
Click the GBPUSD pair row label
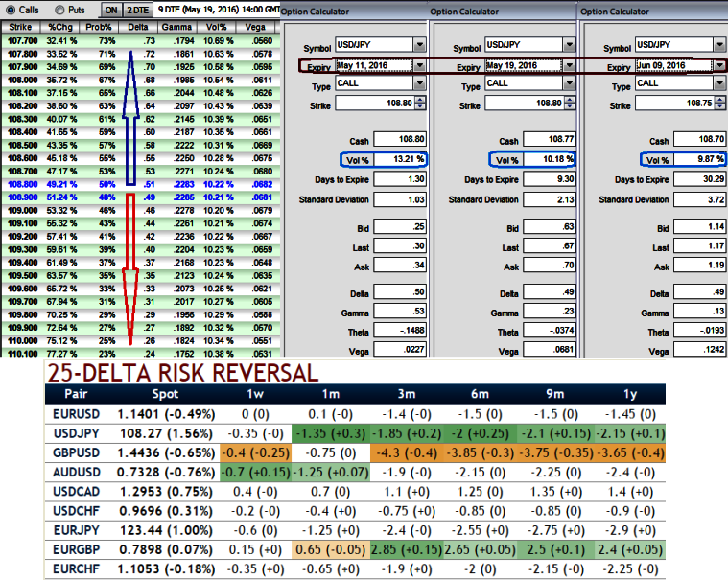[77, 452]
